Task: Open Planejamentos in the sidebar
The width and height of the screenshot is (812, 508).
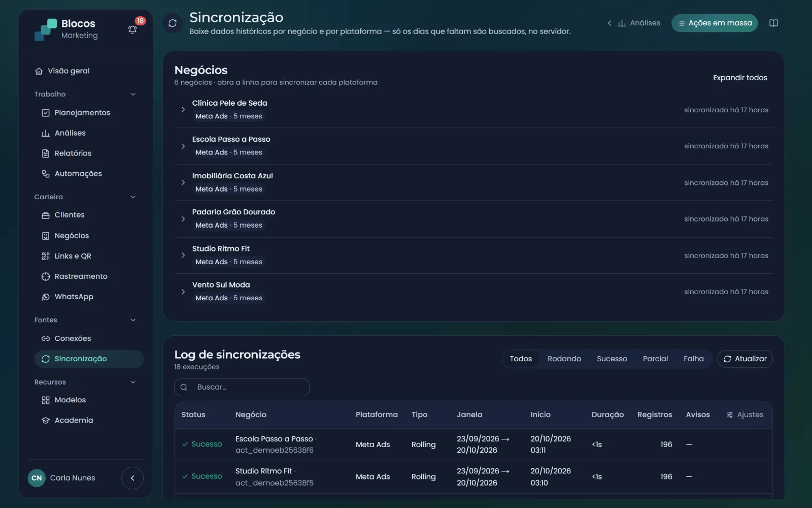Action: [x=89, y=113]
